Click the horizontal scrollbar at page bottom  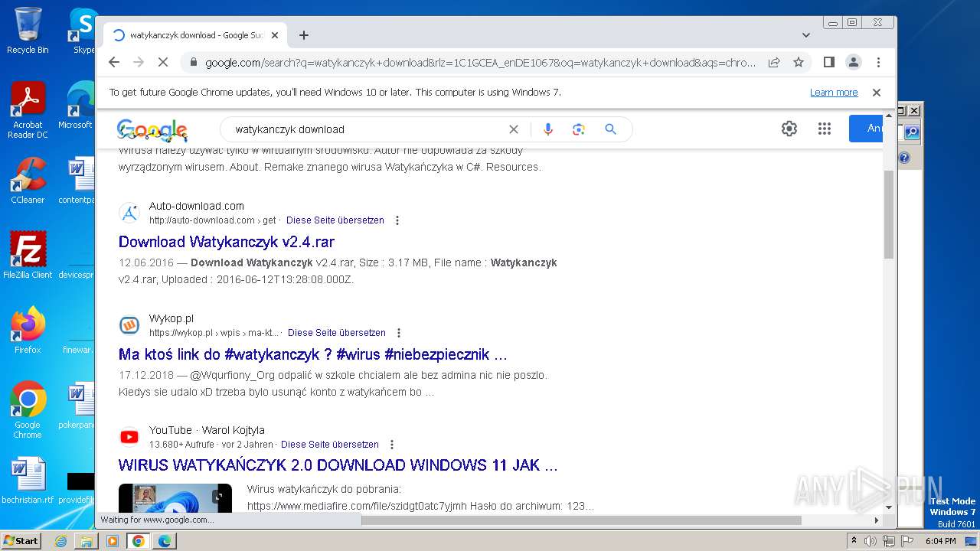(581, 520)
